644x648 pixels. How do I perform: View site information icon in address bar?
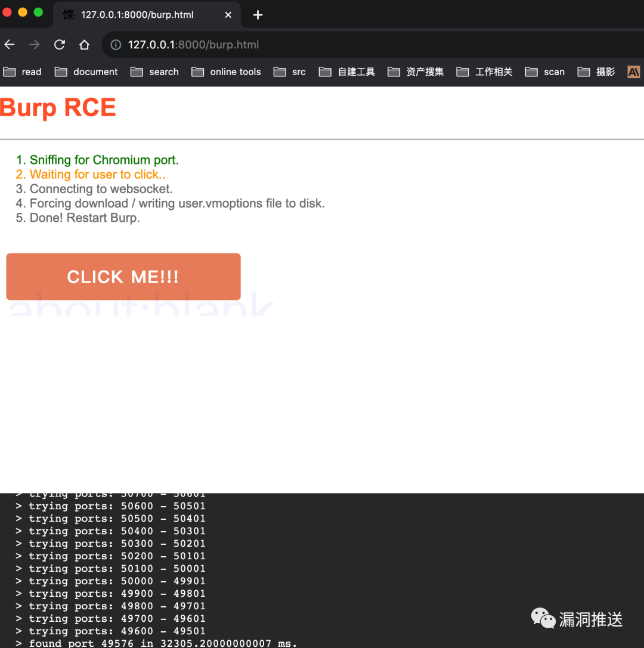(x=116, y=45)
